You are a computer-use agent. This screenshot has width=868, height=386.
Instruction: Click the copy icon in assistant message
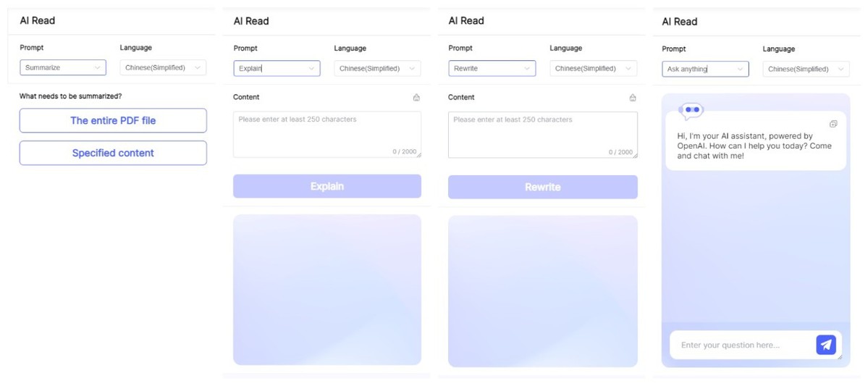click(x=833, y=124)
